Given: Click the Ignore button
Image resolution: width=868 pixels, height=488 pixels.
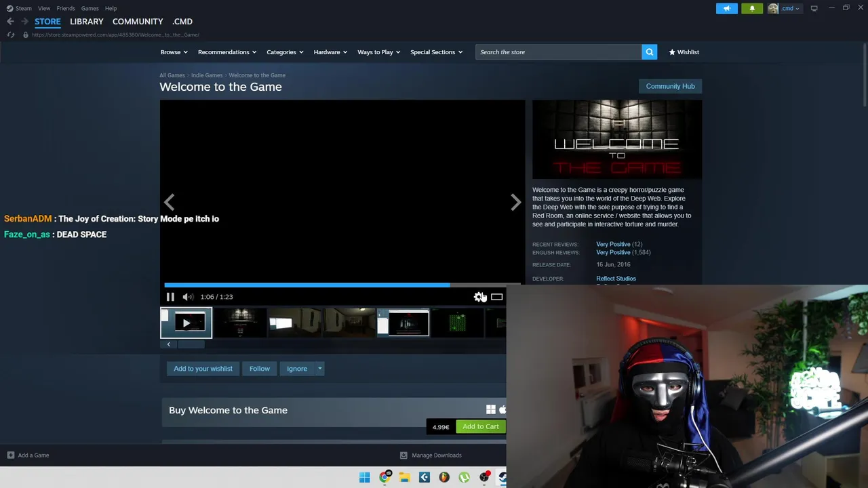Looking at the screenshot, I should coord(297,369).
